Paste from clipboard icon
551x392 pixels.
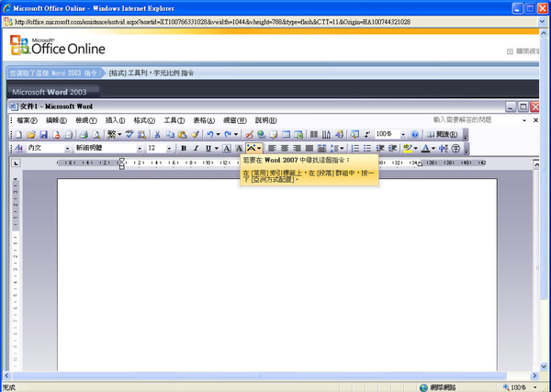click(x=183, y=135)
